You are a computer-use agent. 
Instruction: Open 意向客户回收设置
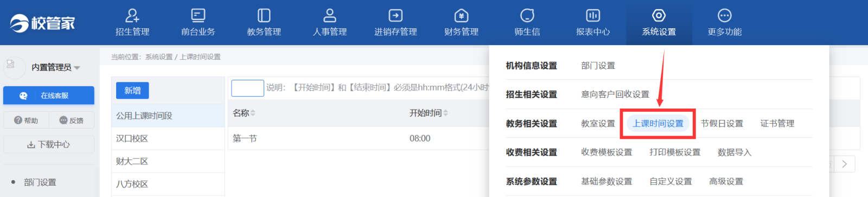point(615,94)
